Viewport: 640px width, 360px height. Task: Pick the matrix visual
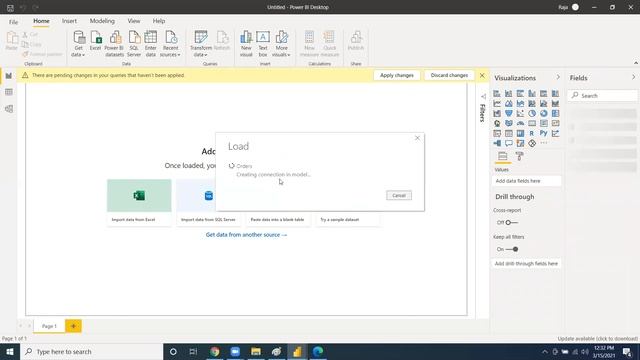520,133
